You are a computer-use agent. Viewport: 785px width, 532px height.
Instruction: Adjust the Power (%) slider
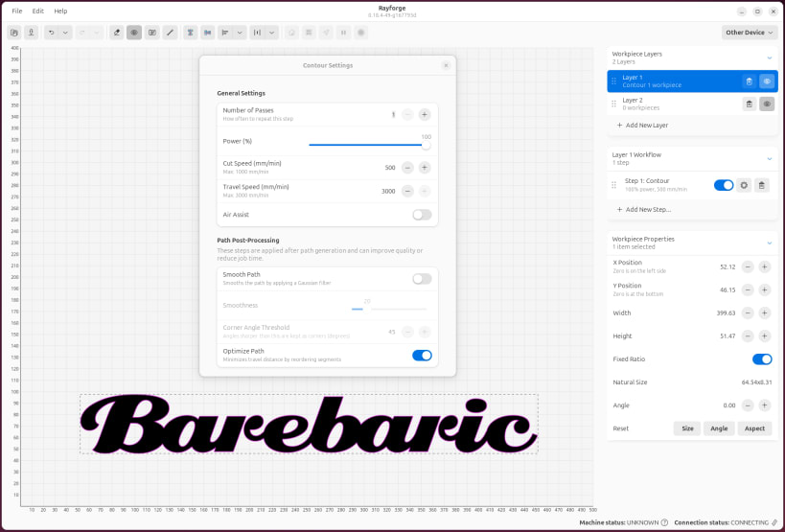pyautogui.click(x=367, y=145)
